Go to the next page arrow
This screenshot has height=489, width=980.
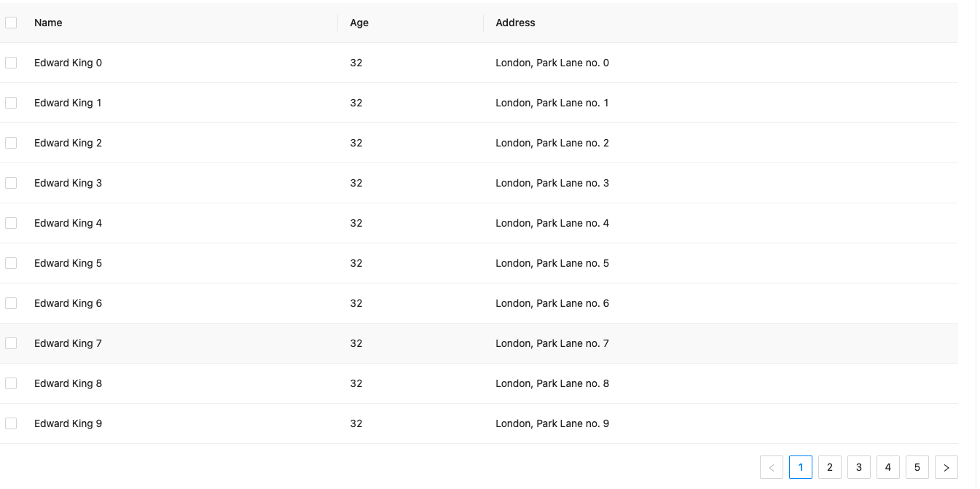coord(946,468)
